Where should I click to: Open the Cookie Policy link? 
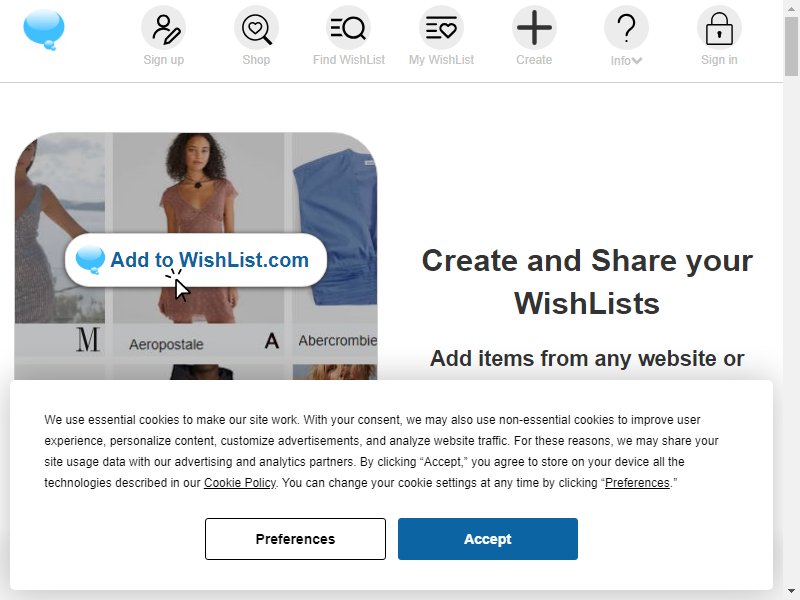click(240, 483)
